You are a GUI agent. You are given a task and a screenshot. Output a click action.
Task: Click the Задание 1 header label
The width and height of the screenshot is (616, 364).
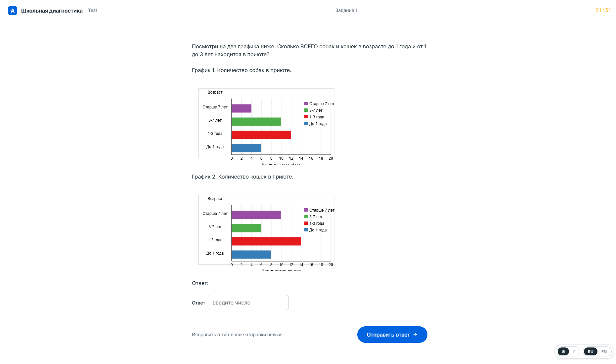346,10
